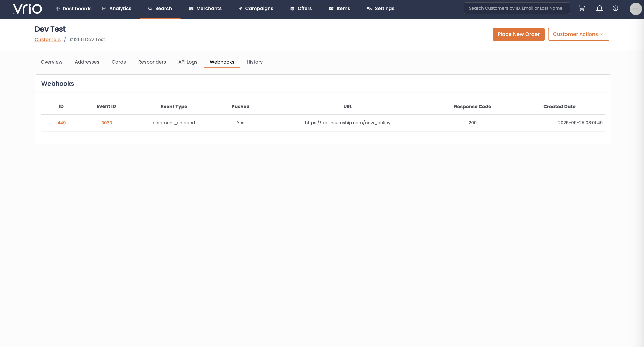
Task: Open the Campaigns menu
Action: (x=256, y=9)
